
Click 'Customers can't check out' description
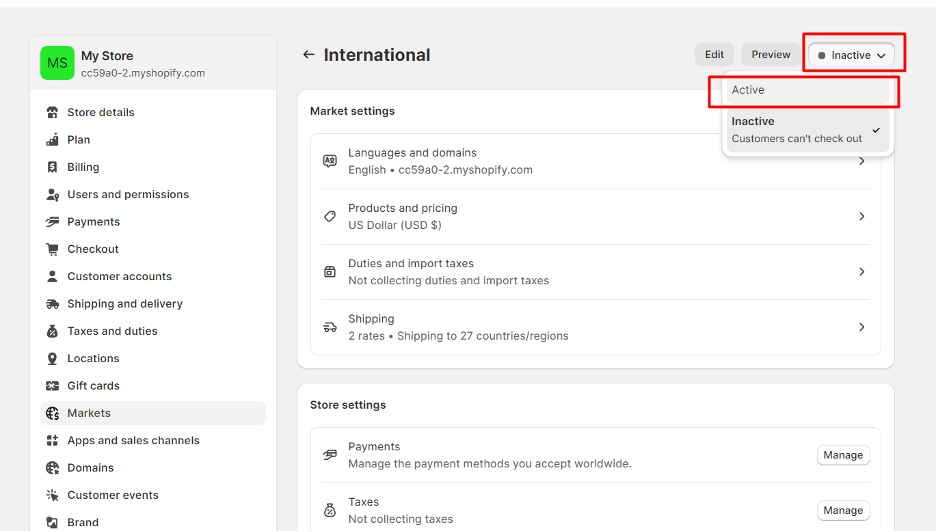click(x=796, y=139)
